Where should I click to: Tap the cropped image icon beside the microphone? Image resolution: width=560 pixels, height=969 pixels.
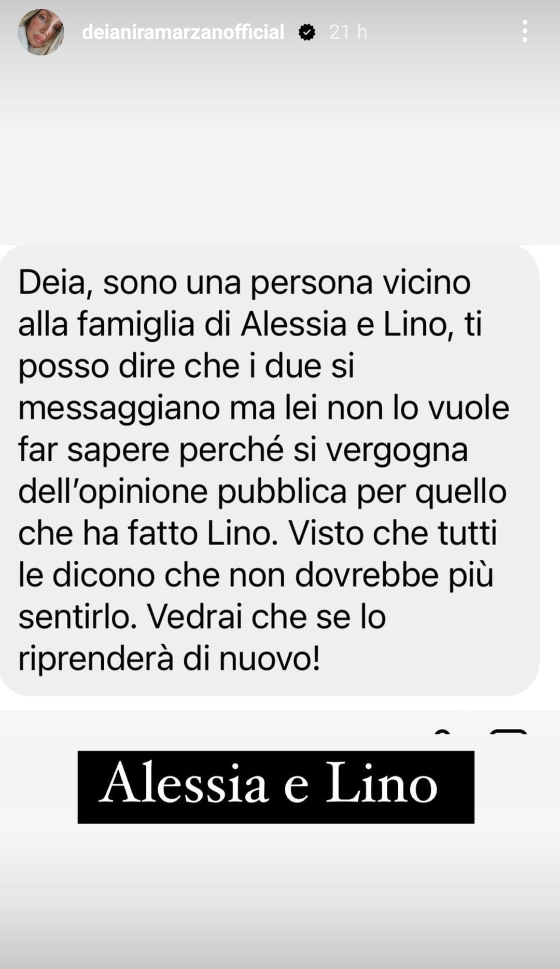coord(508,731)
